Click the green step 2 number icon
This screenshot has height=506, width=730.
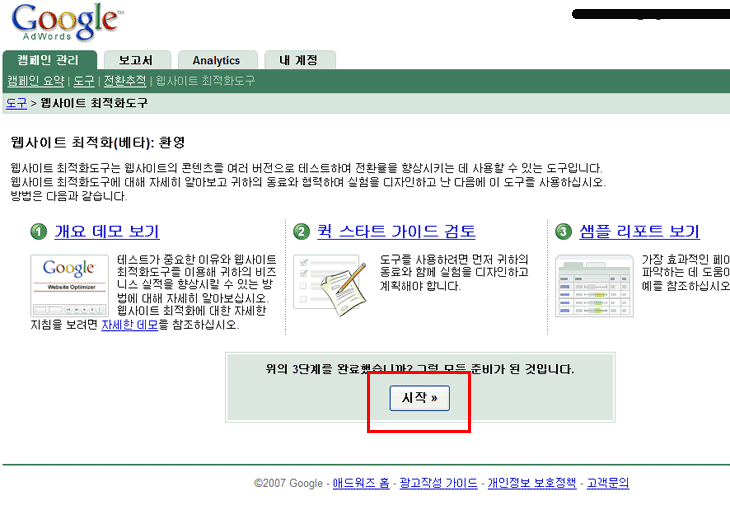[x=301, y=231]
